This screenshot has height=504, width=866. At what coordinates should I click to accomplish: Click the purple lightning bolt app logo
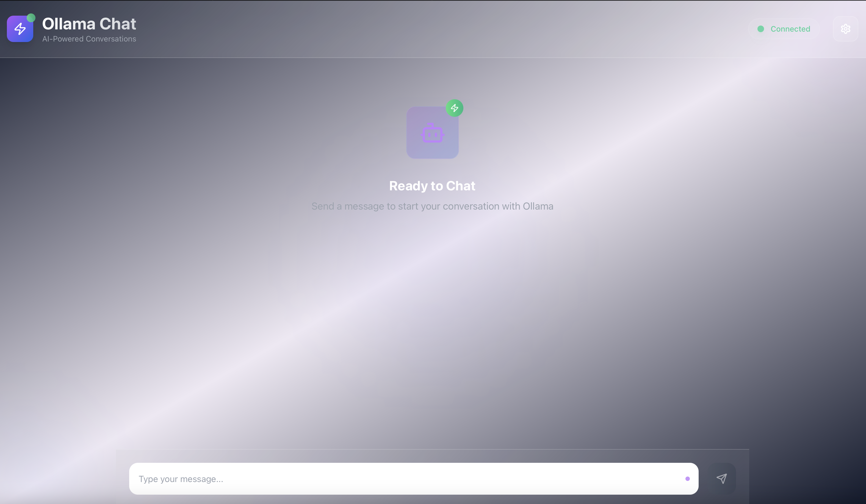20,29
